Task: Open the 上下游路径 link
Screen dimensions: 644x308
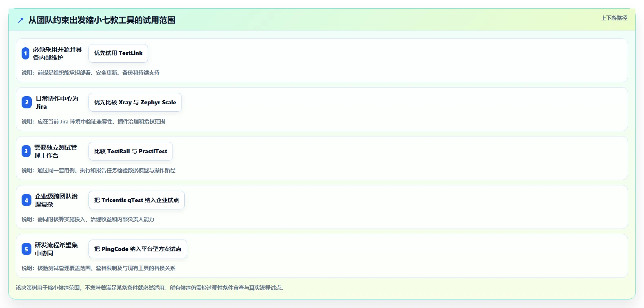Action: pos(614,18)
